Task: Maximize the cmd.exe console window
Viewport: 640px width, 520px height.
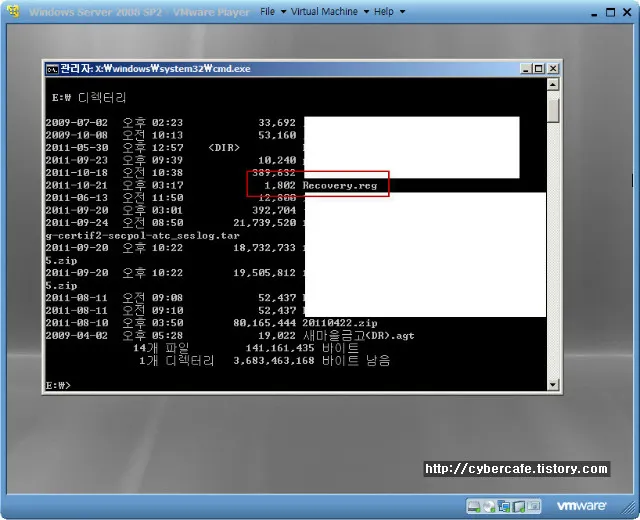Action: coord(539,69)
